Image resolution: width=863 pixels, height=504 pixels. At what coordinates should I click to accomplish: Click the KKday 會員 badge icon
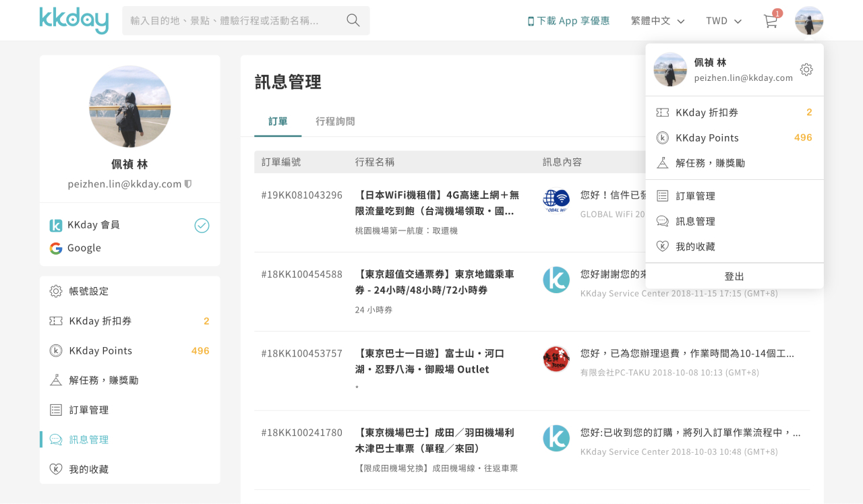click(56, 225)
